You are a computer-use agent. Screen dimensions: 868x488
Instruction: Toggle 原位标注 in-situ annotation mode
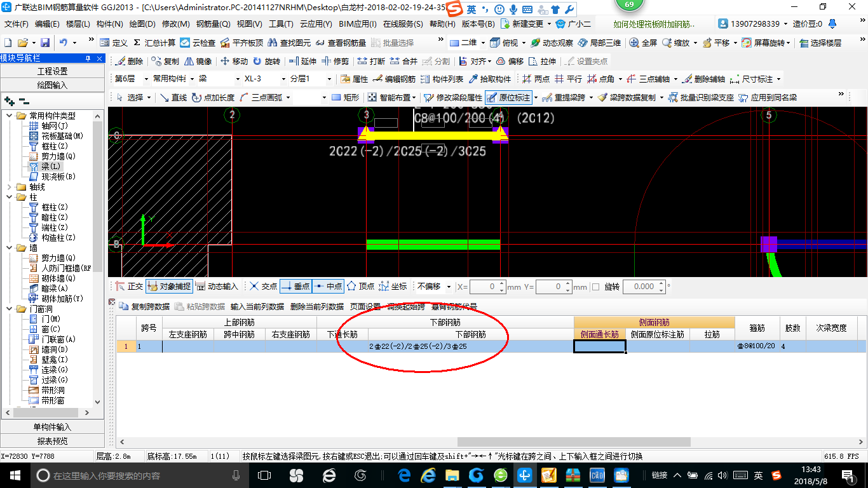(509, 97)
